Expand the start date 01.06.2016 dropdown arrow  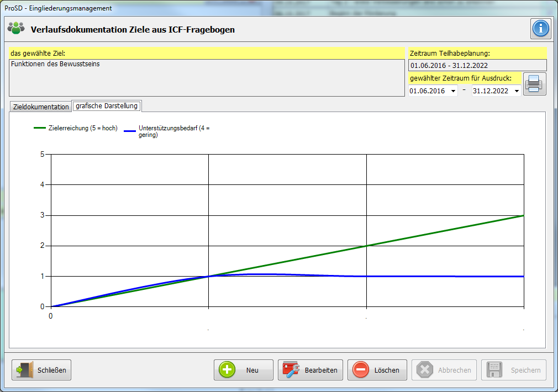pos(454,91)
